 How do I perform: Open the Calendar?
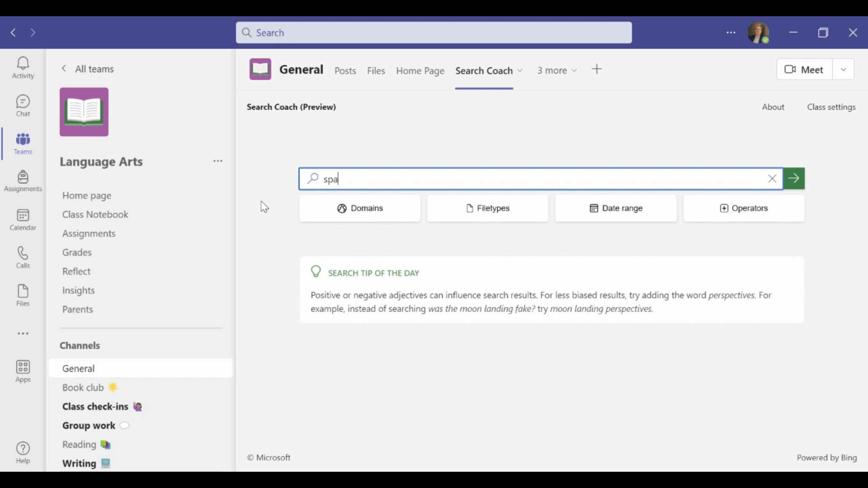point(23,220)
